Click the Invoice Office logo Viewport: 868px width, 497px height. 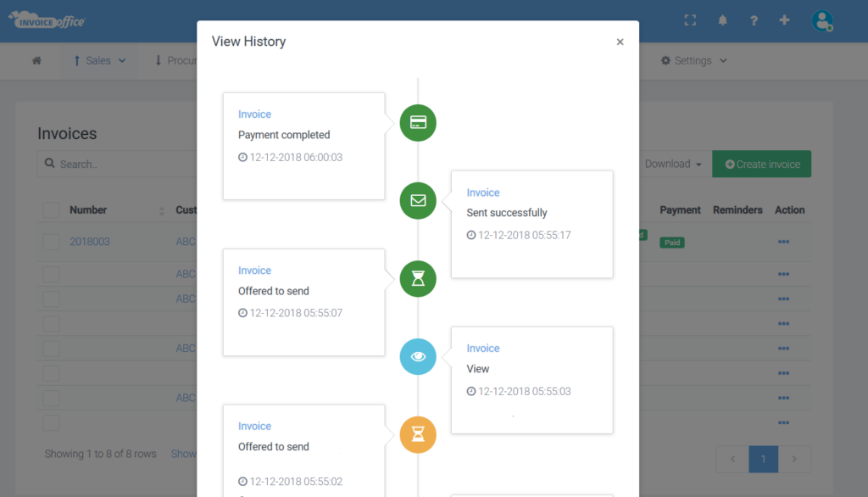(x=47, y=20)
